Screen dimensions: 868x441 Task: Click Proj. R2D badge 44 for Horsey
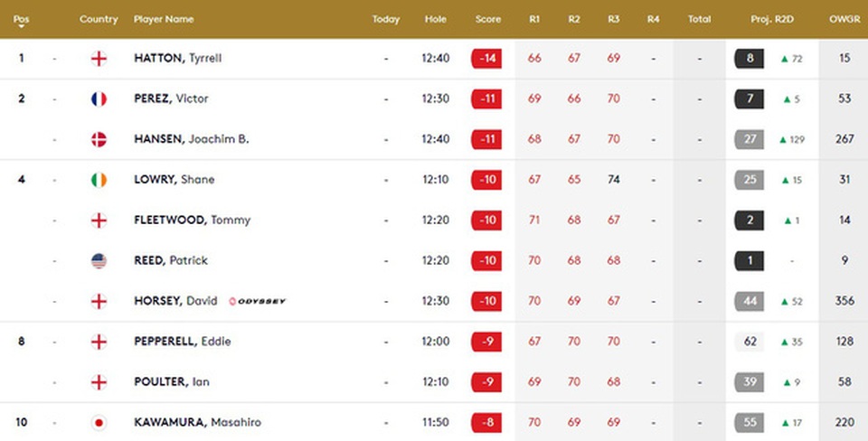(749, 301)
